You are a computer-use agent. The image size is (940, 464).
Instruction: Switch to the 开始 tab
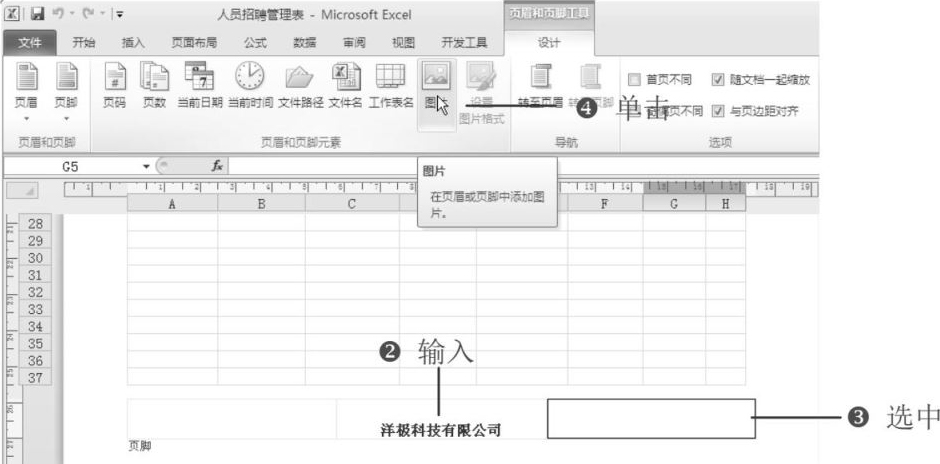click(x=83, y=43)
